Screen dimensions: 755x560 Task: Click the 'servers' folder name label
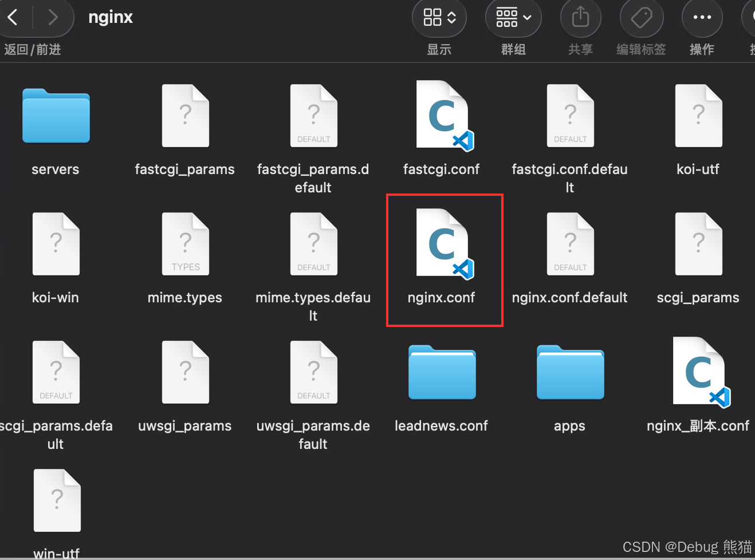point(56,169)
